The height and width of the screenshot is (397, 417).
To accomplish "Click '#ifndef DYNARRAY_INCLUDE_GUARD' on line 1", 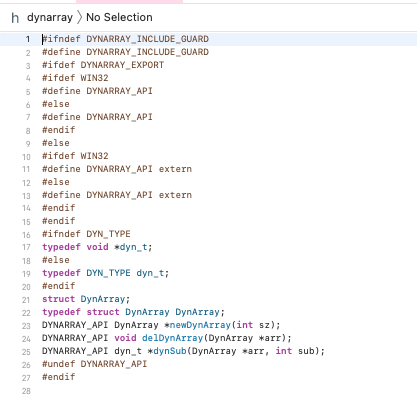I will (125, 39).
